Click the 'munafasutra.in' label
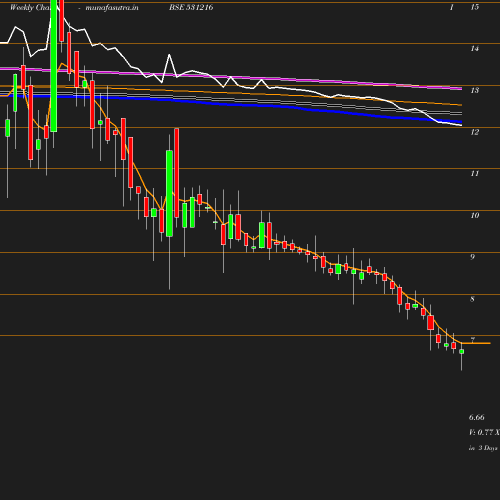Viewport: 500px width, 500px height. coord(112,7)
